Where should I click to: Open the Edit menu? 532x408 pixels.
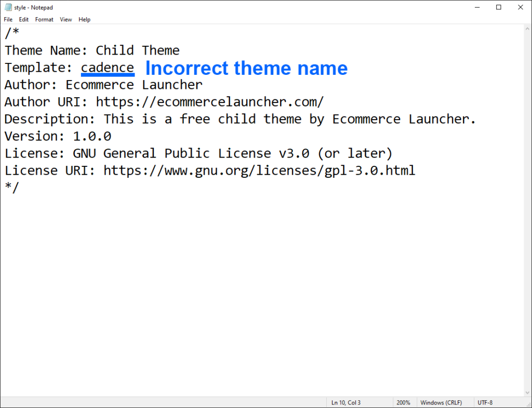(x=24, y=20)
